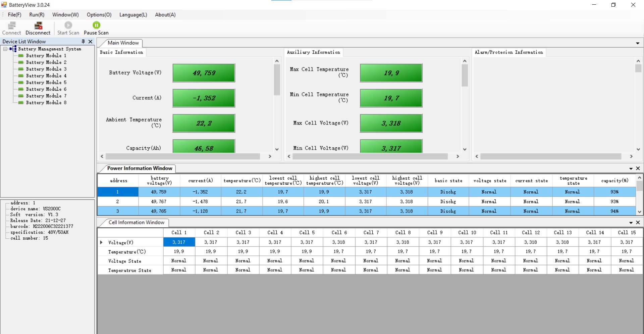The width and height of the screenshot is (644, 334).
Task: Open Cell Information Window dropdown arrow
Action: coord(631,223)
